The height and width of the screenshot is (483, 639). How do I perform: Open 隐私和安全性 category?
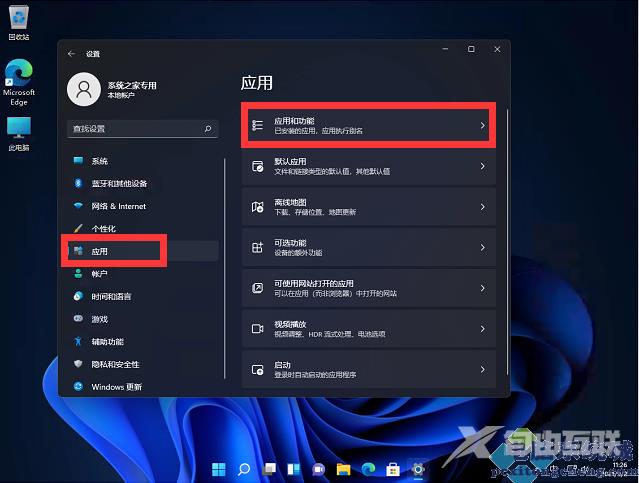click(143, 364)
